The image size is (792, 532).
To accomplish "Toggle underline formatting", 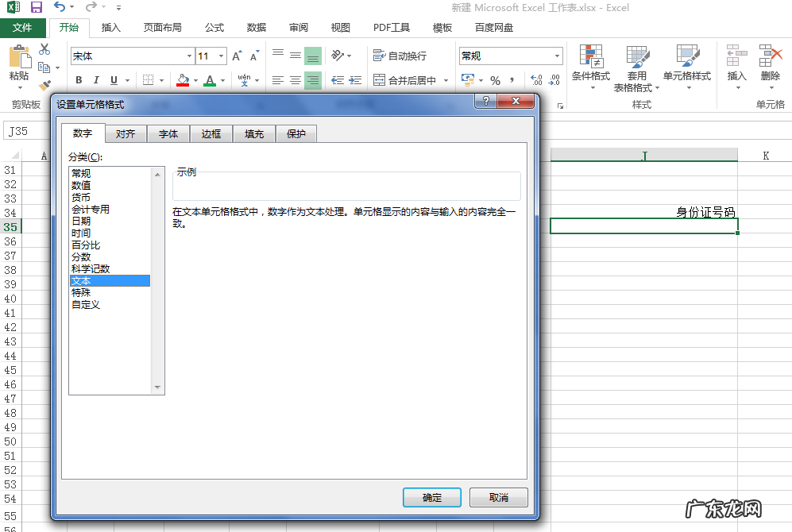I will [114, 79].
